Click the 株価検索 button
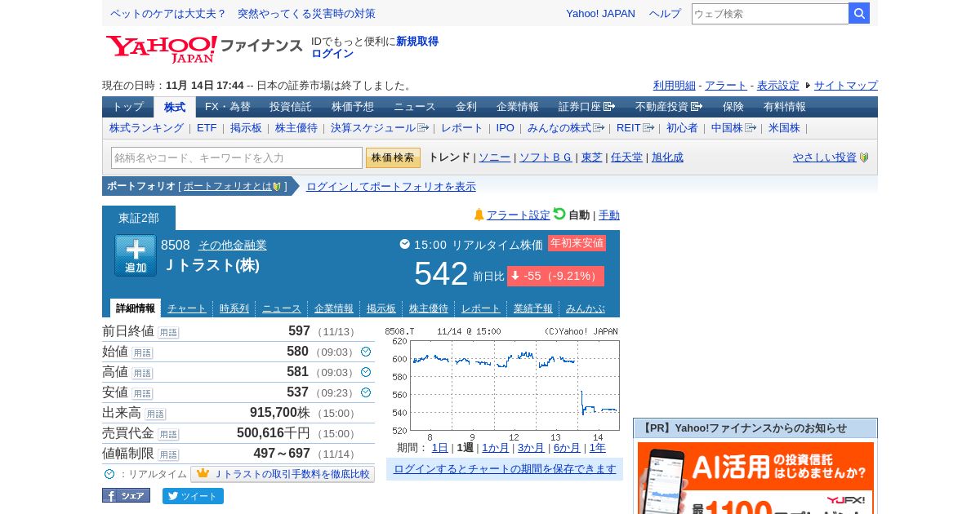 (x=393, y=157)
